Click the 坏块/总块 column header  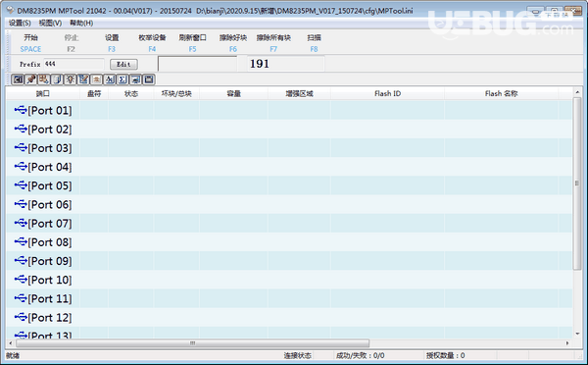click(x=176, y=93)
